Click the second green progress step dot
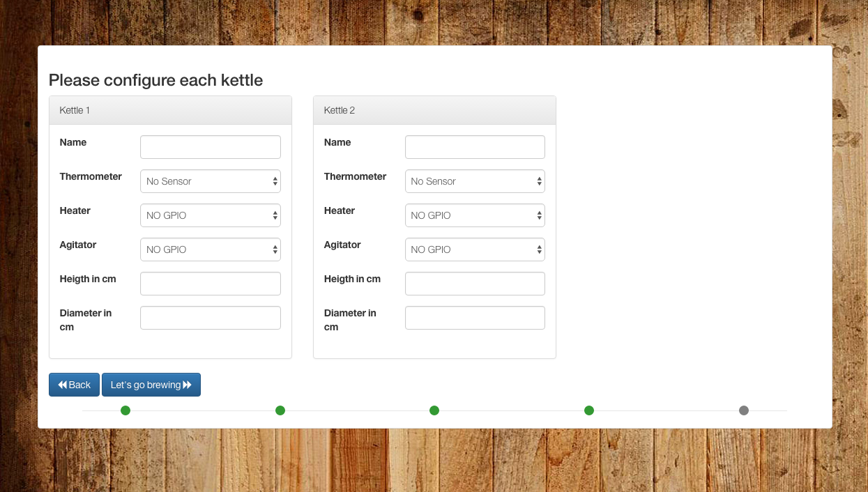 tap(280, 410)
